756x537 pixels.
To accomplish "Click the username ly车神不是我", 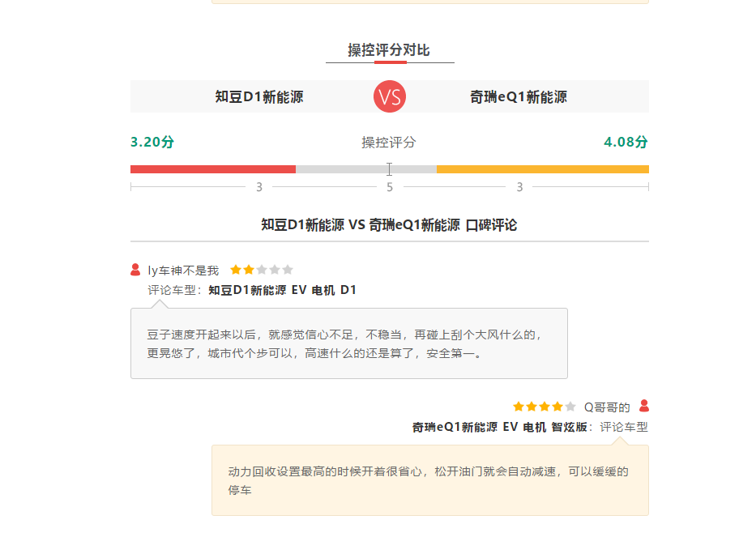I will click(x=183, y=271).
